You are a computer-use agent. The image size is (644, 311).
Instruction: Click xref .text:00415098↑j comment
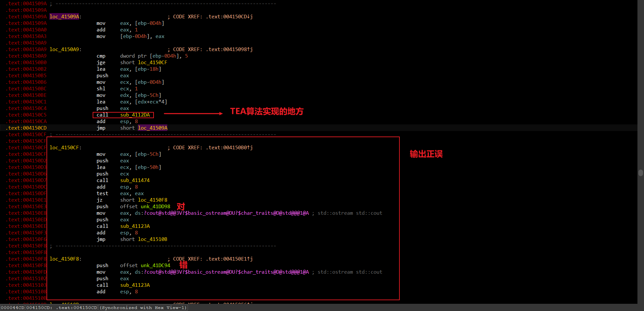[229, 49]
